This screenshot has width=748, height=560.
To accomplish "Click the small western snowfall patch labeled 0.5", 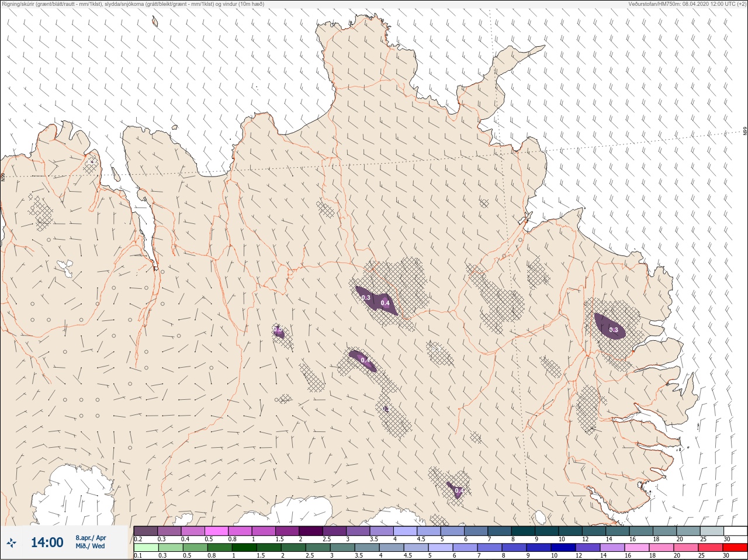I will click(x=279, y=331).
